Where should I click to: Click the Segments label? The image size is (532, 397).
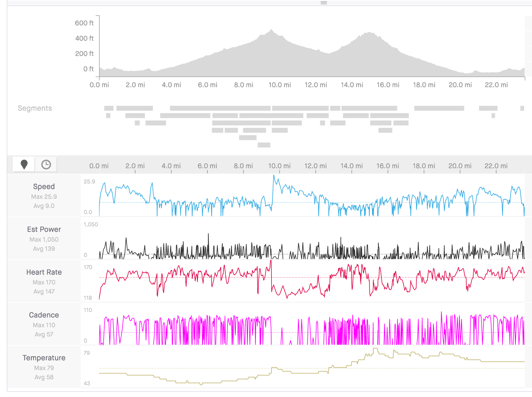click(35, 108)
